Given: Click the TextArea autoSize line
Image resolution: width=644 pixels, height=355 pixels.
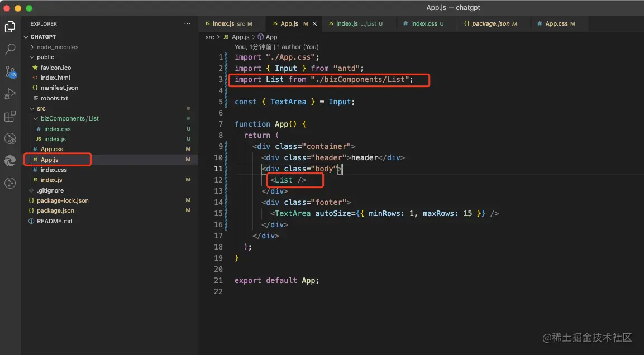Looking at the screenshot, I should (384, 213).
